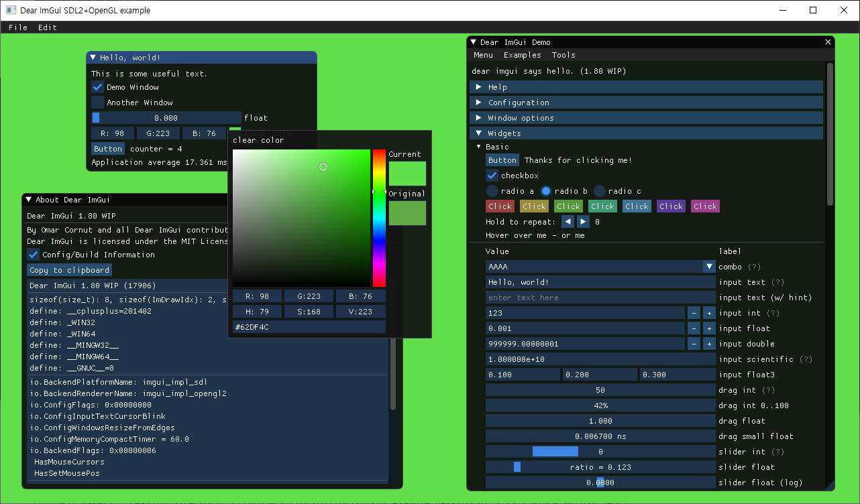Click the blue Click button

pyautogui.click(x=637, y=206)
